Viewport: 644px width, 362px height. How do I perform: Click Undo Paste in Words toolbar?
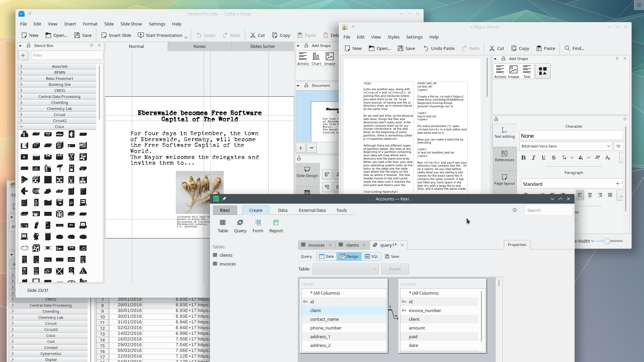pyautogui.click(x=439, y=48)
